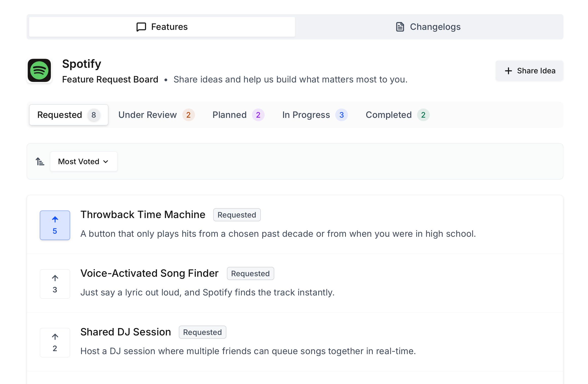Screen dimensions: 588x384
Task: Show Completed feature requests
Action: tap(397, 115)
